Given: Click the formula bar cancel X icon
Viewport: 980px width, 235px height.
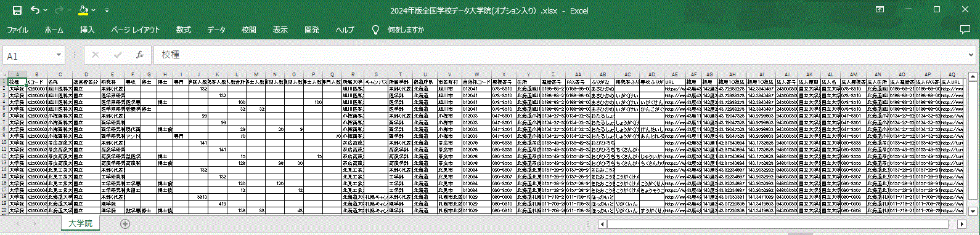Looking at the screenshot, I should tap(96, 55).
